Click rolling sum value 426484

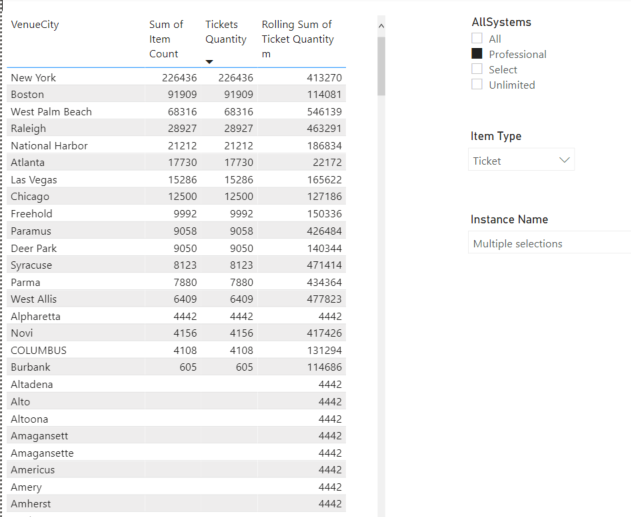pos(324,231)
